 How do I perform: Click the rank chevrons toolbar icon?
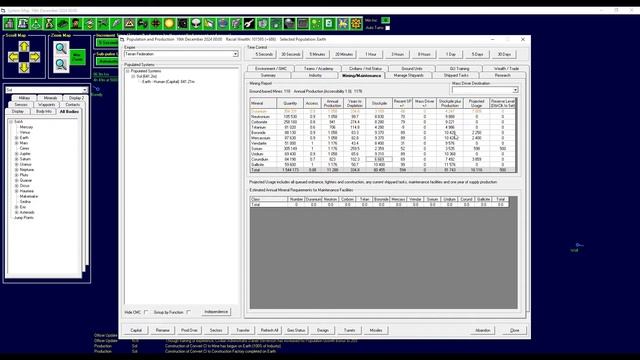[89, 24]
